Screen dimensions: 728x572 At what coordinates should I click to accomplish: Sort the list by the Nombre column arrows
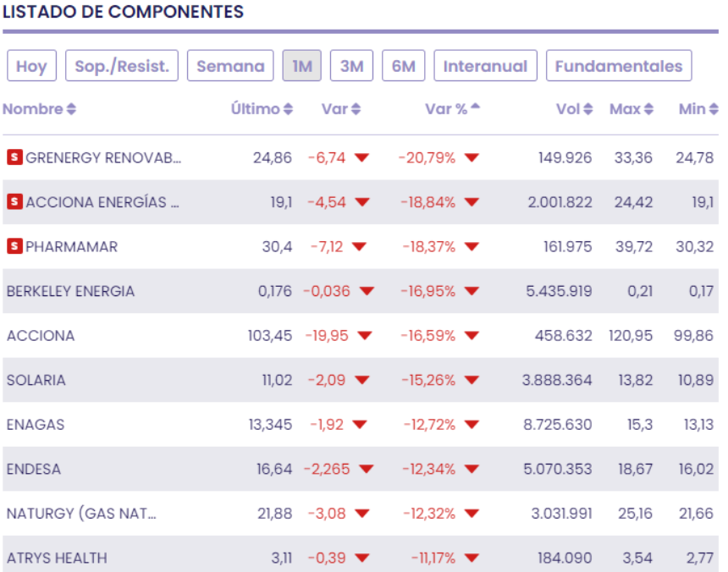(x=71, y=109)
